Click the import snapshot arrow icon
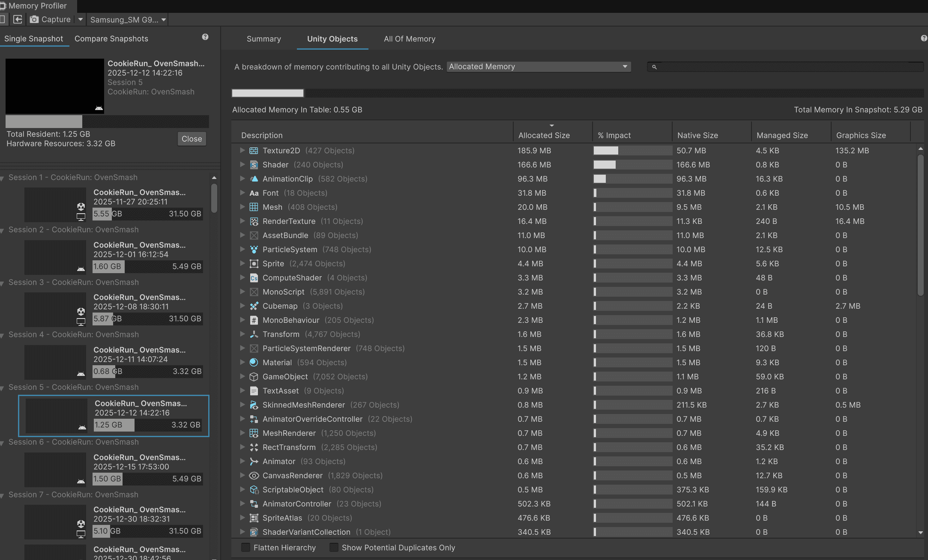928x560 pixels. (18, 19)
